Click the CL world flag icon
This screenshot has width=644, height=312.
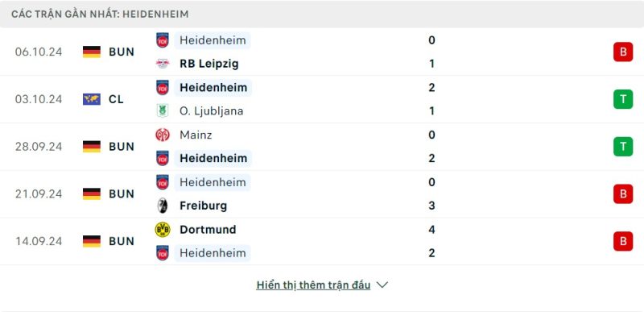[x=92, y=99]
